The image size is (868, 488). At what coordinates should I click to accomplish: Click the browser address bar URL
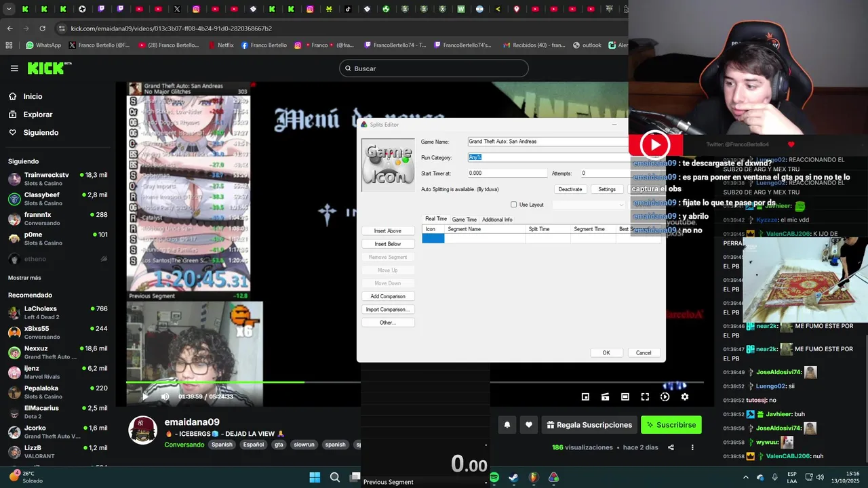pos(172,28)
